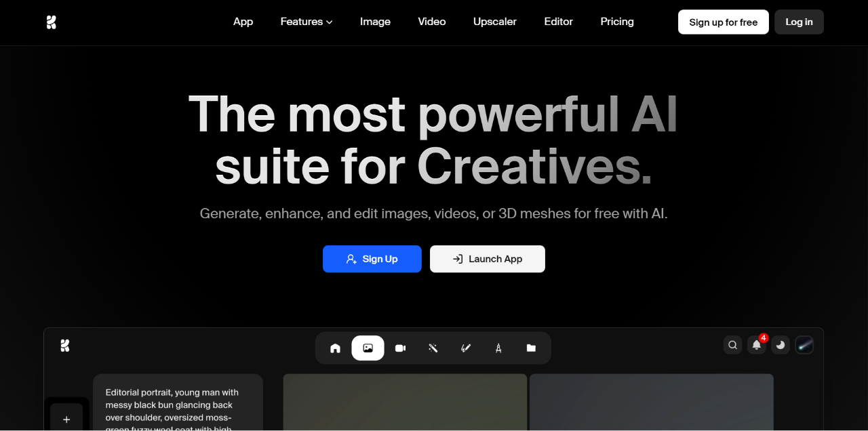Expand the Features dropdown menu
868x431 pixels.
[306, 22]
